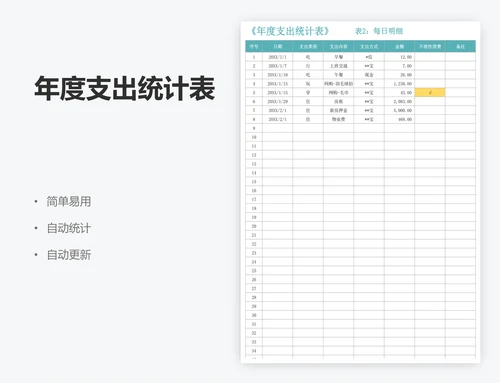Image resolution: width=500 pixels, height=383 pixels.
Task: Select the 日期 column header
Action: tap(278, 46)
